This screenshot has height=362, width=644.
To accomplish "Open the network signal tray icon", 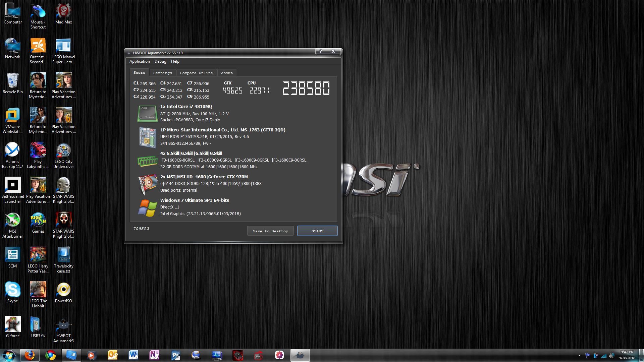I will 604,356.
